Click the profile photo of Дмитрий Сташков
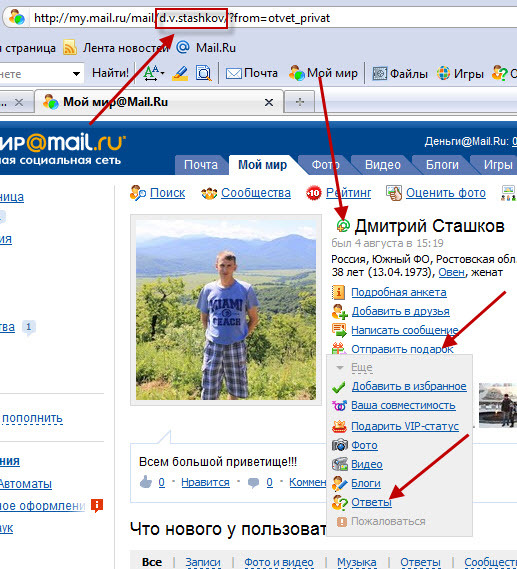The image size is (517, 569). coord(226,310)
